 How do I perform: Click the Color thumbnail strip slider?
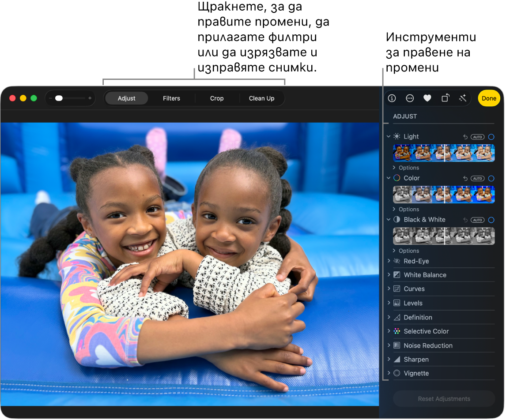pos(445,195)
